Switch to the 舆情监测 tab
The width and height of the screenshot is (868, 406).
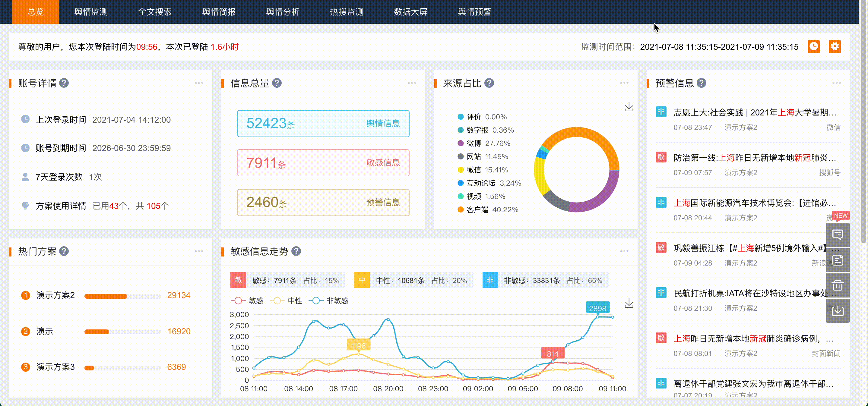click(x=91, y=12)
